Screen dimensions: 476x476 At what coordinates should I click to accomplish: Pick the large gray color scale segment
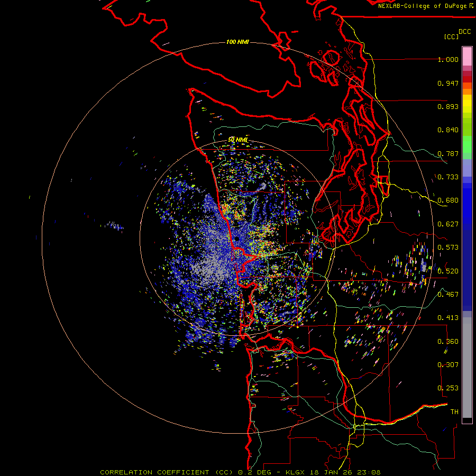click(x=467, y=368)
